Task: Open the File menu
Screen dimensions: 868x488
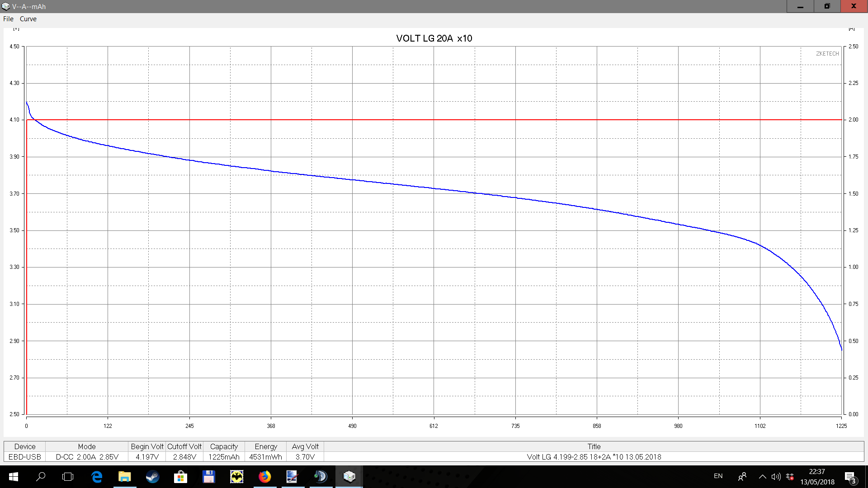Action: click(8, 19)
